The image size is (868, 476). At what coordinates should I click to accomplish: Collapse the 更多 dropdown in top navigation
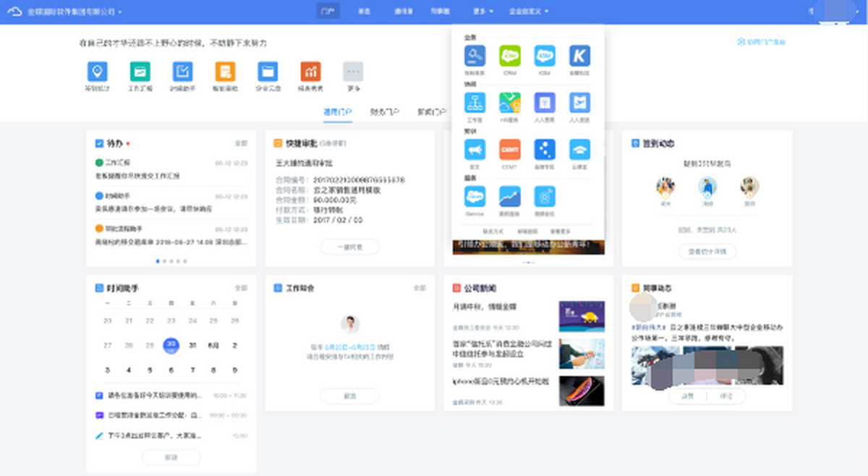click(x=483, y=12)
